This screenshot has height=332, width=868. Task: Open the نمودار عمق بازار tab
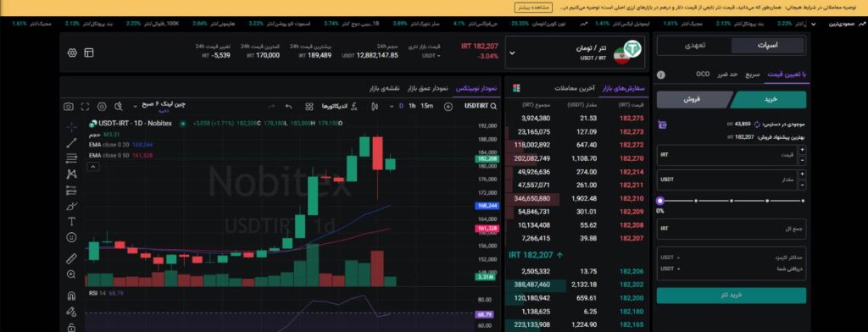coord(428,89)
